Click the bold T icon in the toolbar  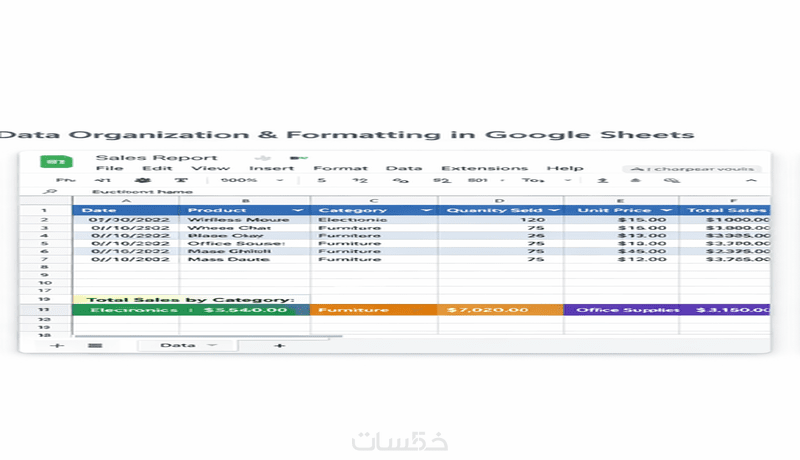coord(181,180)
